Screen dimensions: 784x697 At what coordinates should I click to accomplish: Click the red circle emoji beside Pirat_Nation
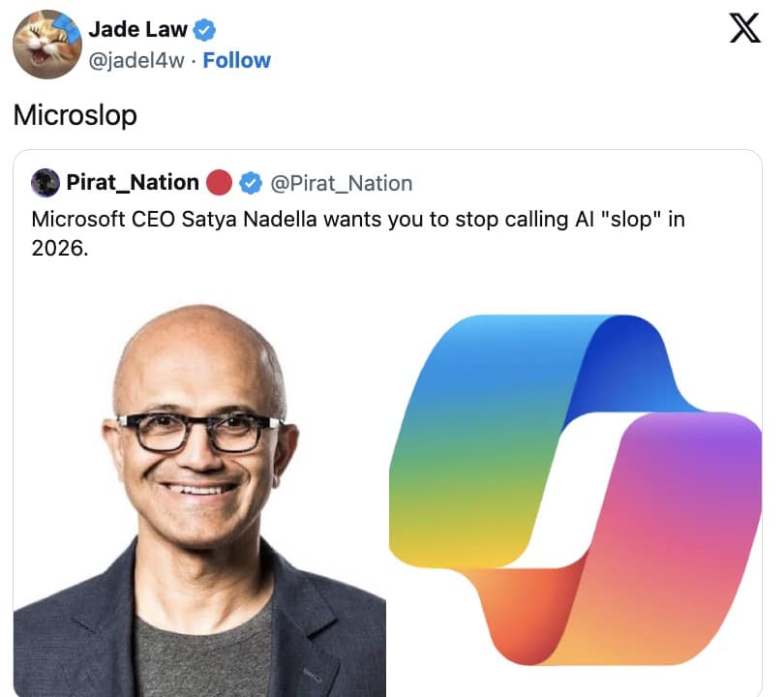click(219, 183)
